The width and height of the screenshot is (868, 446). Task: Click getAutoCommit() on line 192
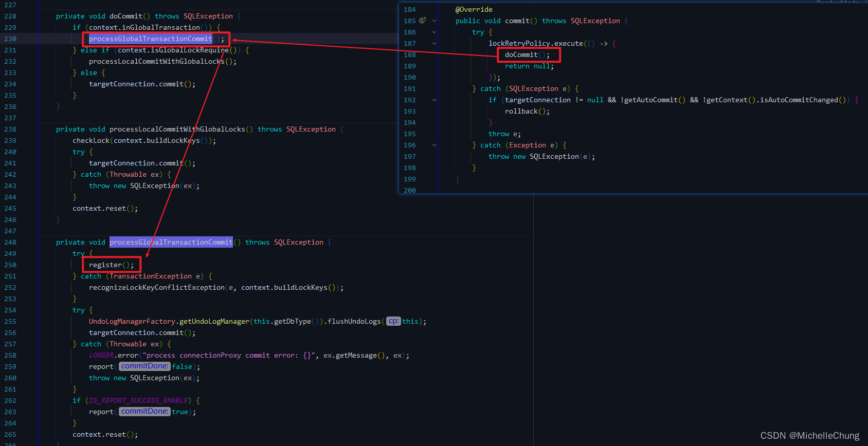coord(655,100)
